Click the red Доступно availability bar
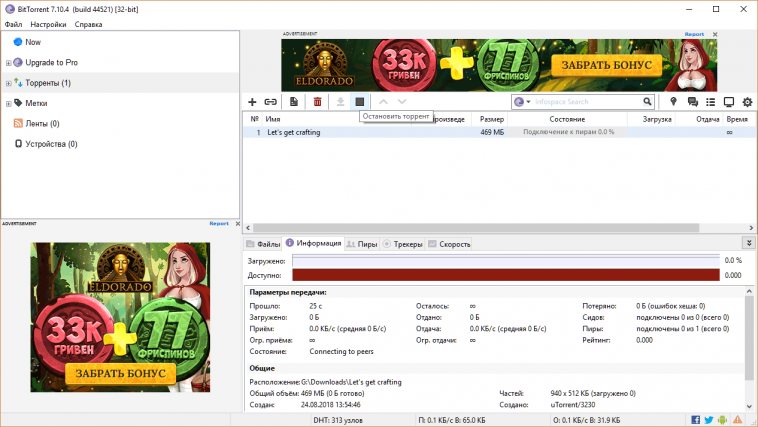The width and height of the screenshot is (758, 427). point(506,275)
